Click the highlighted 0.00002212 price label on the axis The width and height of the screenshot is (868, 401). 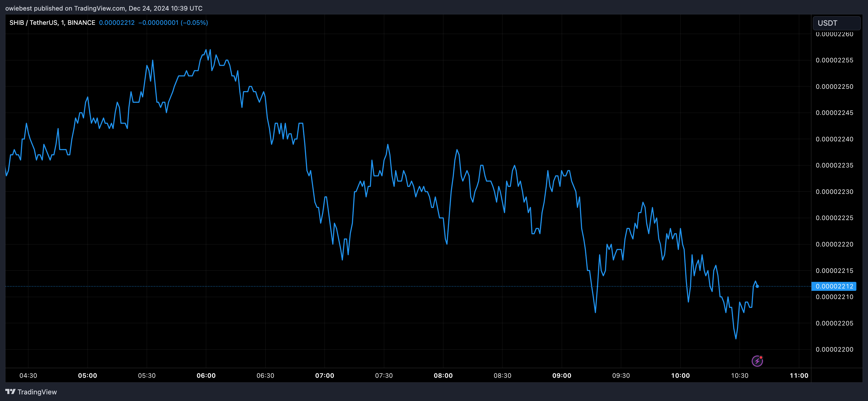834,286
